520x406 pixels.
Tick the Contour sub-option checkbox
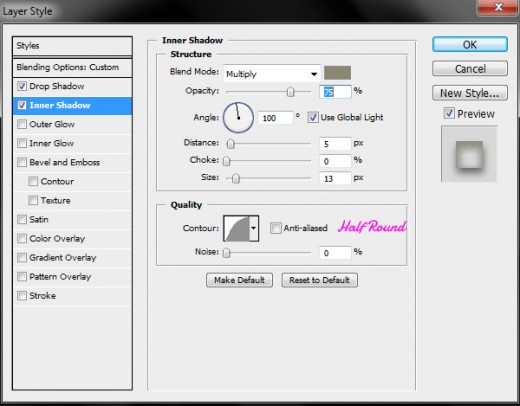[x=33, y=181]
